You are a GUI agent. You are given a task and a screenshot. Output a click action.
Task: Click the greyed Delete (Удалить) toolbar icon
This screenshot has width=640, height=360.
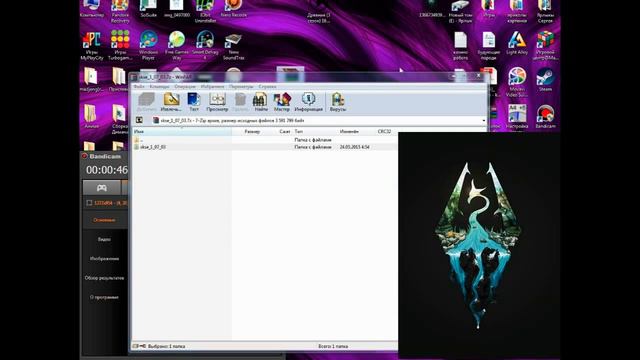coord(240,102)
